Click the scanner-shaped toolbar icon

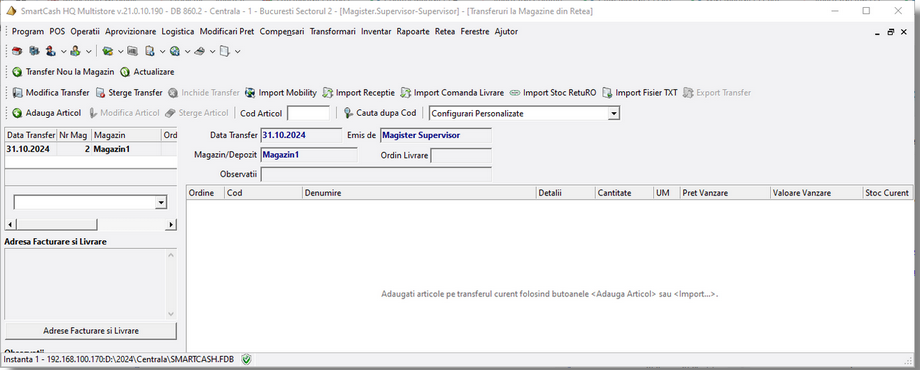199,52
